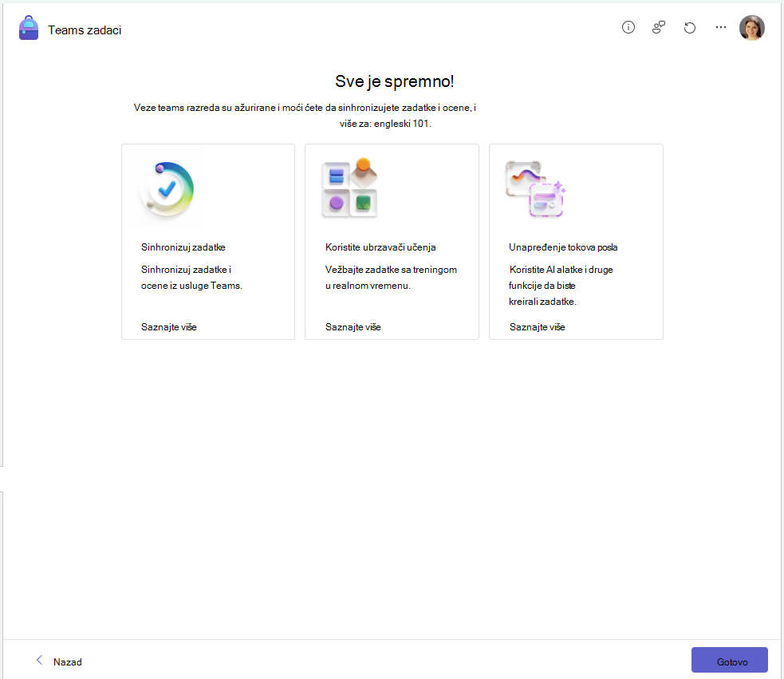Image resolution: width=784 pixels, height=679 pixels.
Task: Click the Gotovo button
Action: pyautogui.click(x=730, y=660)
